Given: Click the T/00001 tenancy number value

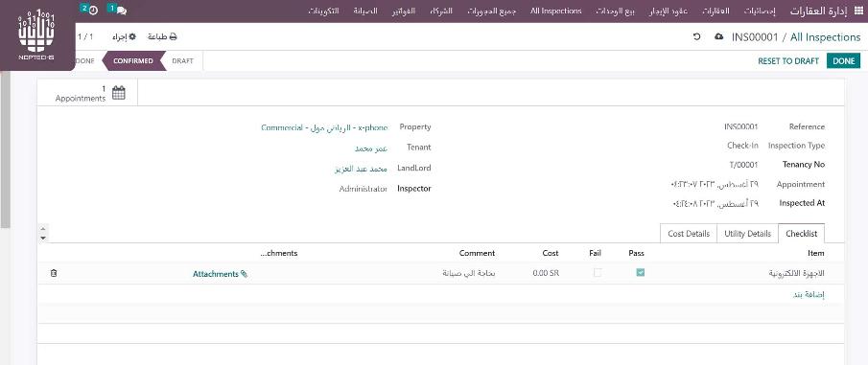Looking at the screenshot, I should (x=743, y=164).
